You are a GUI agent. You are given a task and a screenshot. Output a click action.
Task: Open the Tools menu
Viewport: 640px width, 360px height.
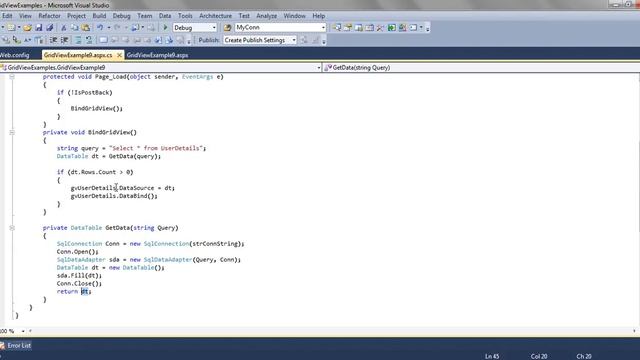pos(185,16)
